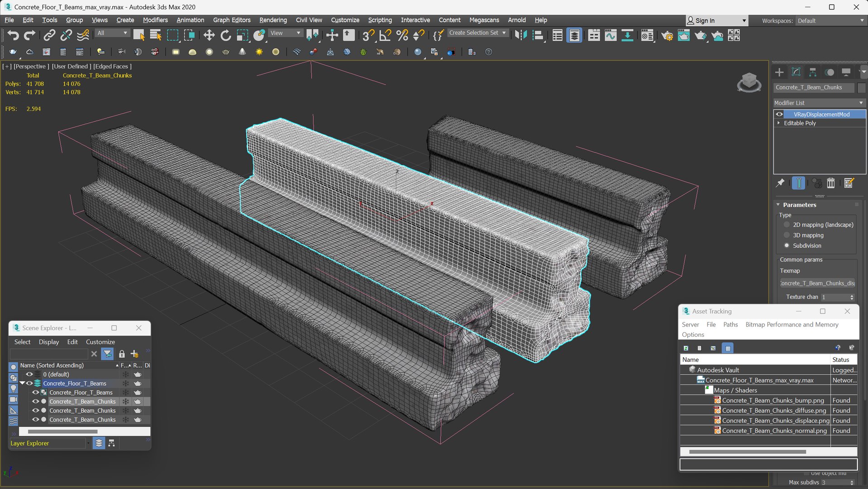
Task: Open the Hierarchy command panel tab
Action: point(813,72)
